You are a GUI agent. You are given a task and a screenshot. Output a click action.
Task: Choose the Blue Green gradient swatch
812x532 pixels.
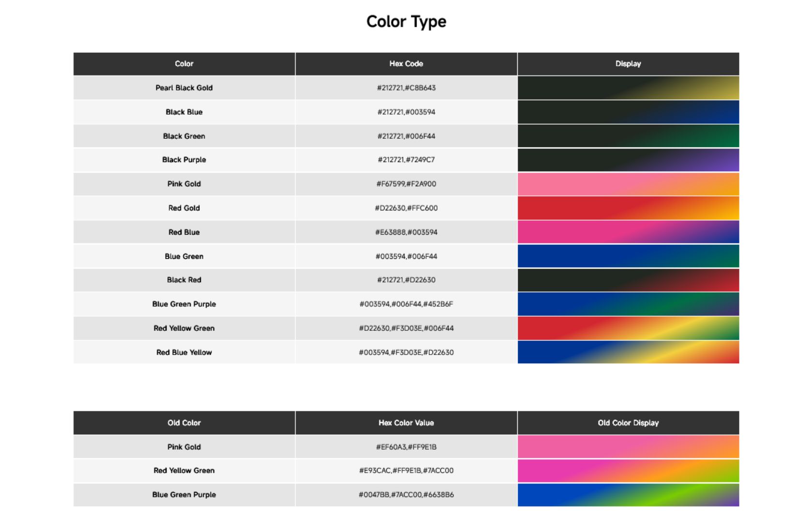628,256
